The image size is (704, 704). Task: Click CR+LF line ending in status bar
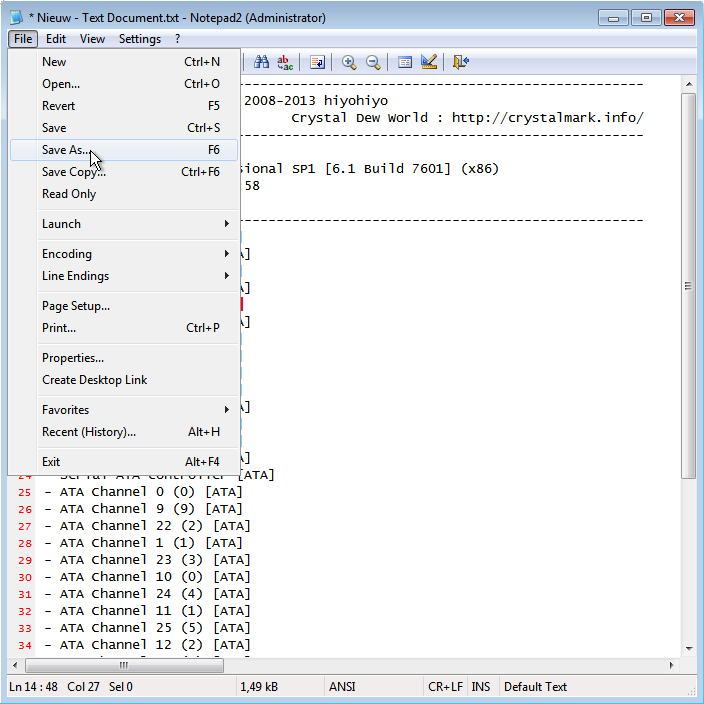pyautogui.click(x=444, y=687)
